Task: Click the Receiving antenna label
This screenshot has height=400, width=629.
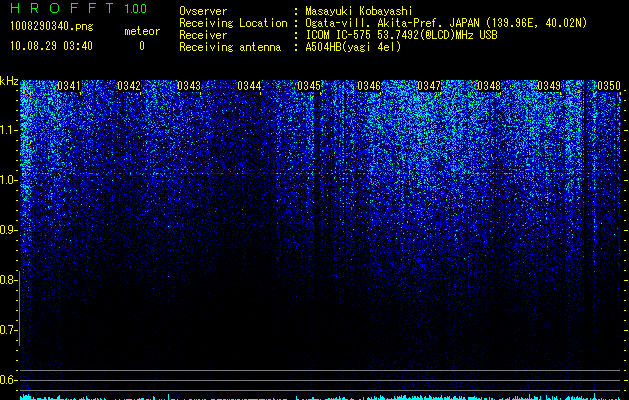Action: [x=230, y=47]
